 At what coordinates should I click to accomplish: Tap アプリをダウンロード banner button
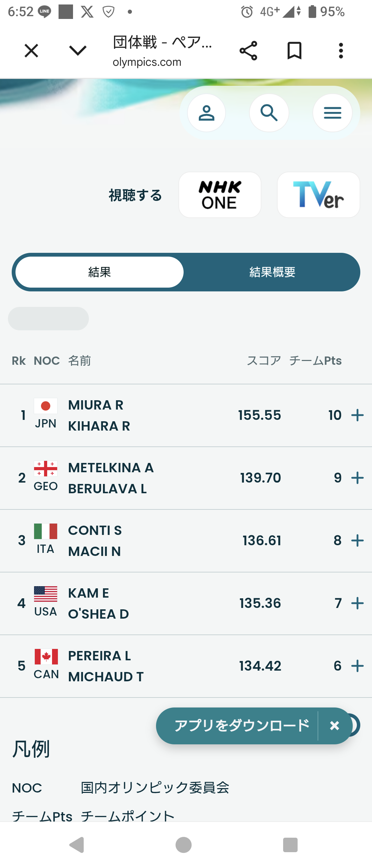click(241, 726)
